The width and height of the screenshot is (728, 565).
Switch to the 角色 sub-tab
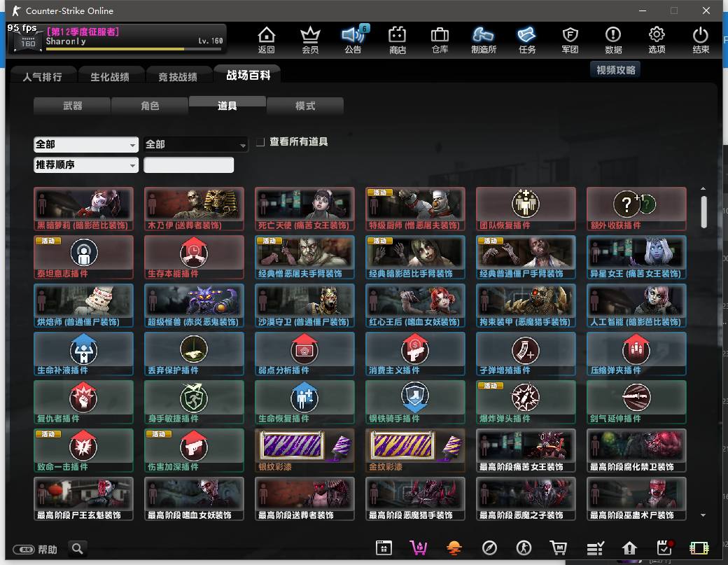coord(150,106)
